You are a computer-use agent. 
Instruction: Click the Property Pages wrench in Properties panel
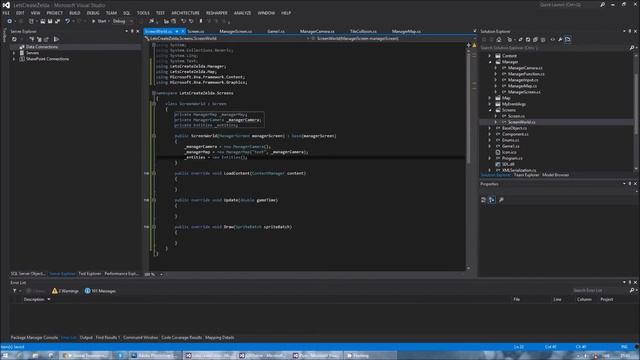(x=501, y=200)
